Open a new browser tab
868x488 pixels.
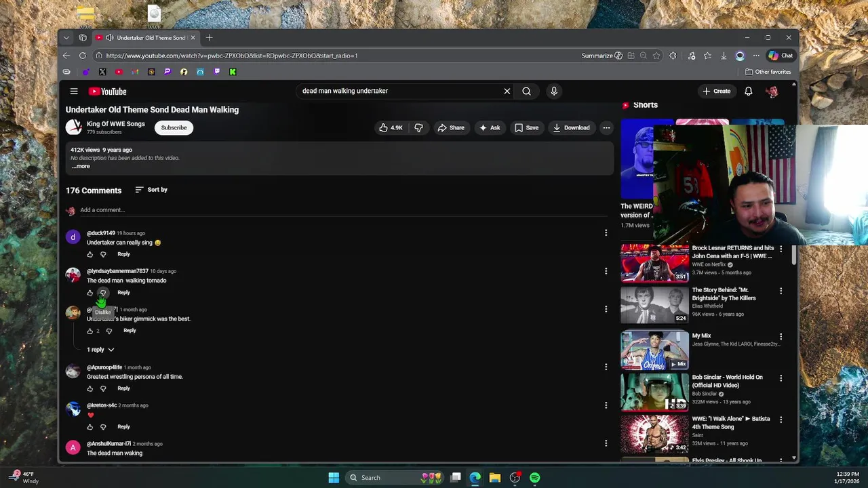(209, 38)
